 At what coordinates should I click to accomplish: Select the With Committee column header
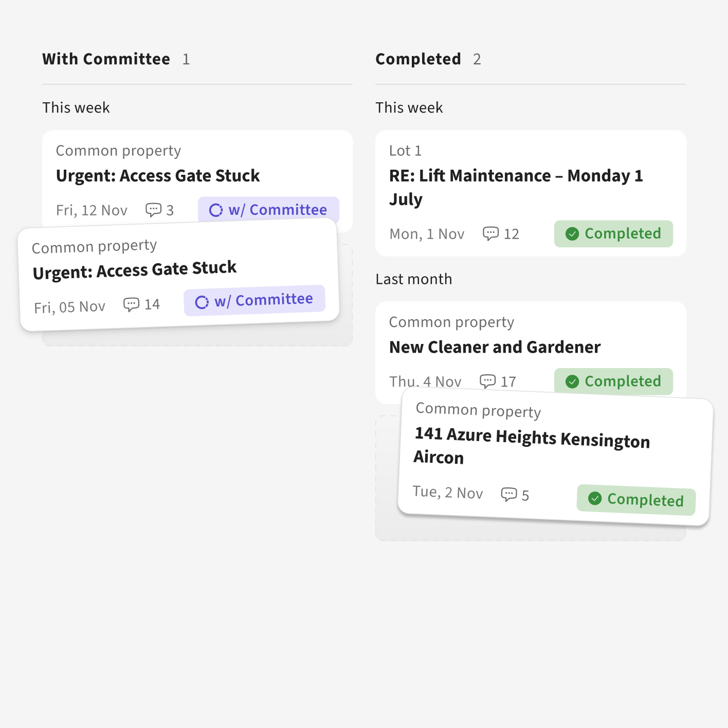point(106,59)
